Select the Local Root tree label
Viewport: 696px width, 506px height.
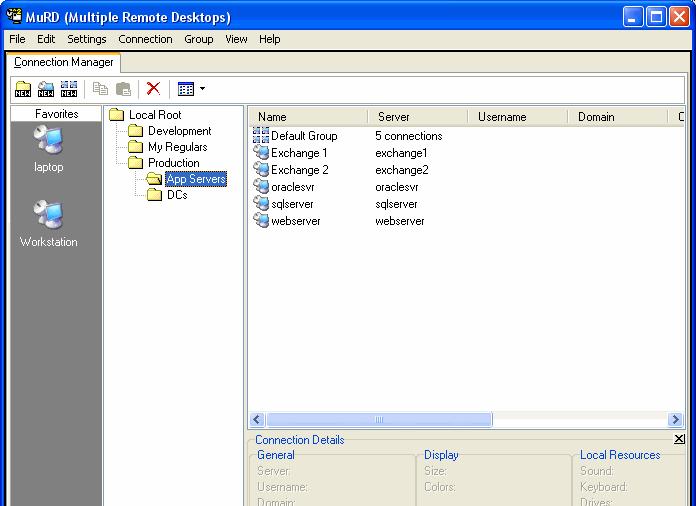click(155, 115)
